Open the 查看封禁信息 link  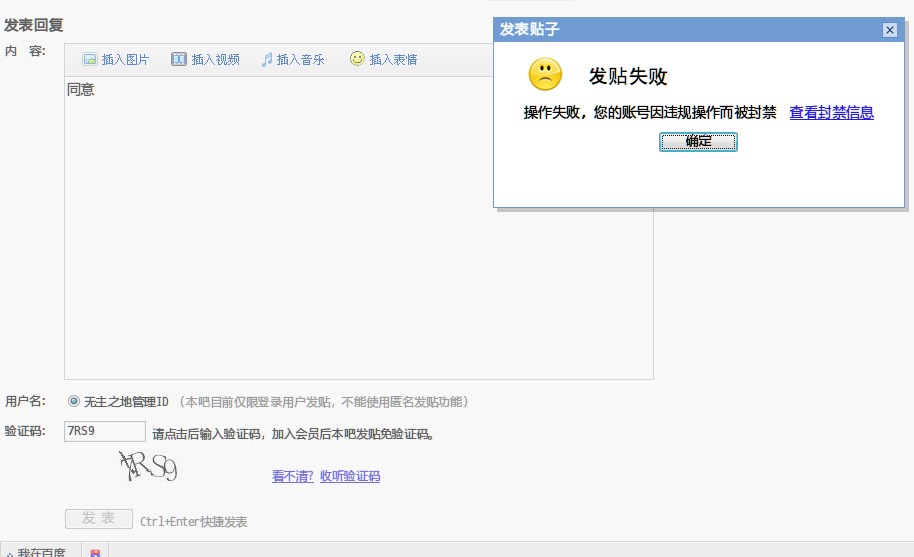click(831, 112)
